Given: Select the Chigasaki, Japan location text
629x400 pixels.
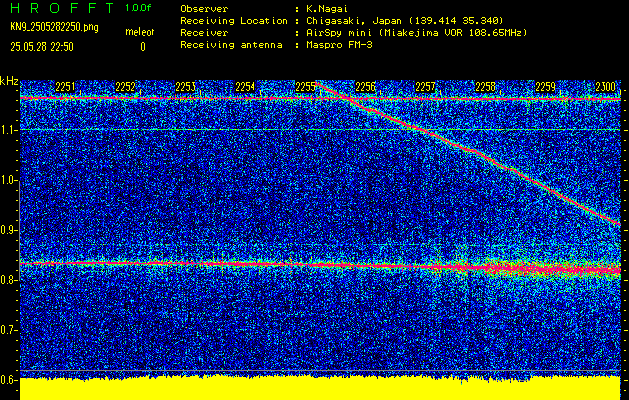Looking at the screenshot, I should (x=405, y=20).
